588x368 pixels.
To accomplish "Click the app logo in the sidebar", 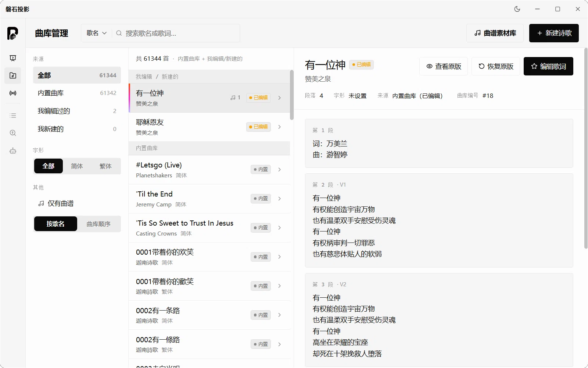I will coord(13,33).
